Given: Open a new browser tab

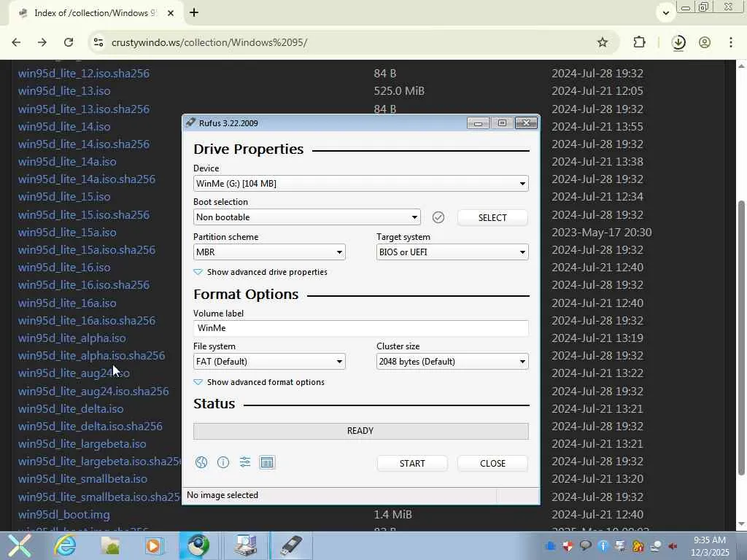Looking at the screenshot, I should pyautogui.click(x=194, y=13).
